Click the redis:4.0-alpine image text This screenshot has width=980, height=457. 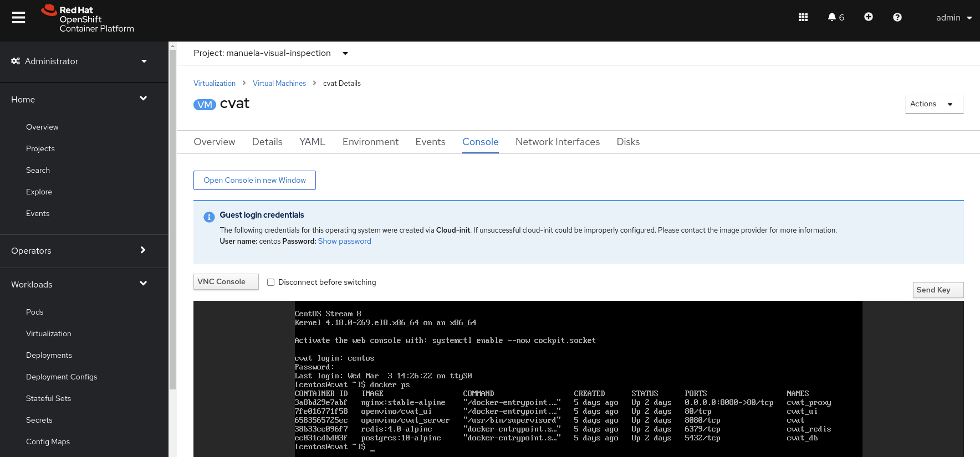396,429
